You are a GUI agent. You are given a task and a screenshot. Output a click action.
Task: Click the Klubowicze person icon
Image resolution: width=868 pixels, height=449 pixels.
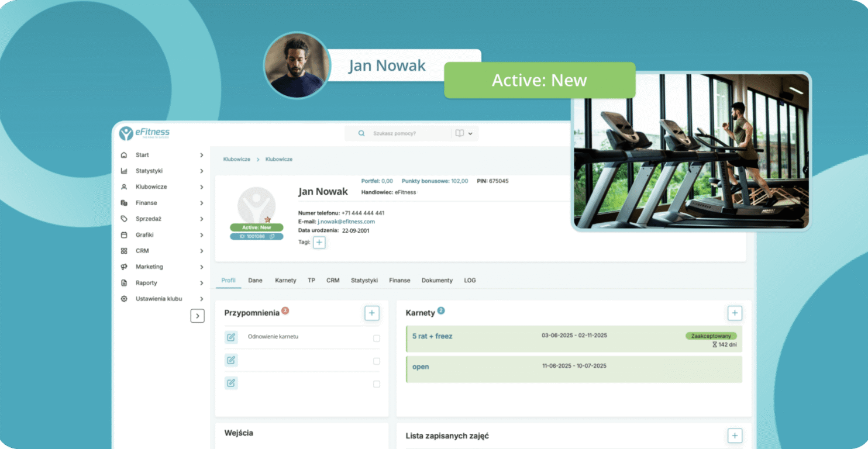click(x=123, y=187)
